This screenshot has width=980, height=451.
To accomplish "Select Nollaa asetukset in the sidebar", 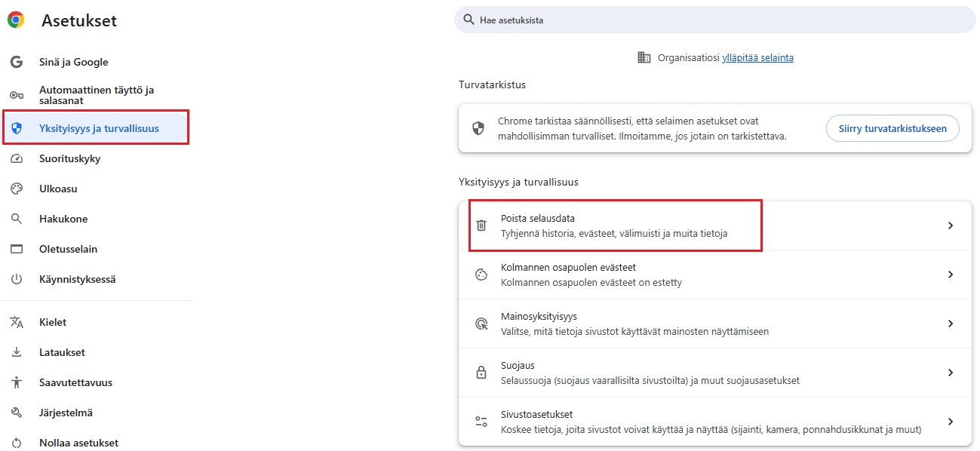I will (x=78, y=443).
